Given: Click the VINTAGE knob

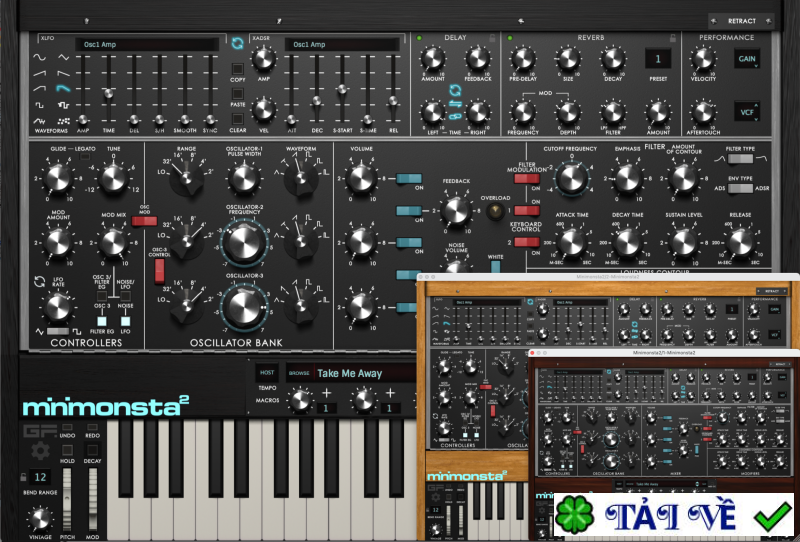Looking at the screenshot, I should coord(40,519).
